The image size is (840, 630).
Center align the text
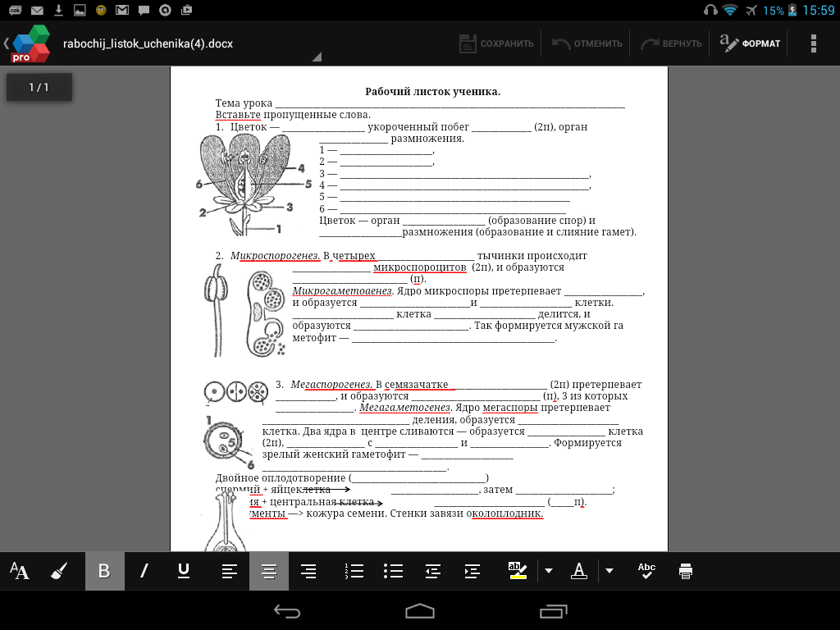pos(269,571)
